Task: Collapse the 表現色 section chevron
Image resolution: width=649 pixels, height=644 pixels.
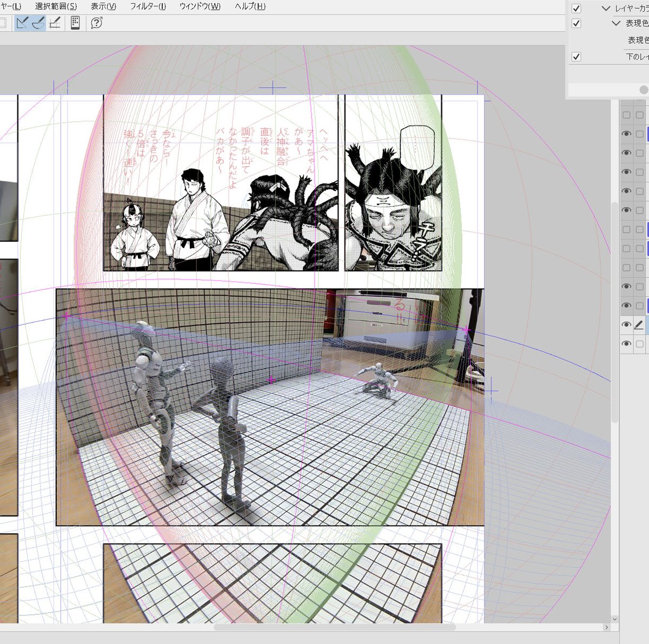Action: (615, 23)
